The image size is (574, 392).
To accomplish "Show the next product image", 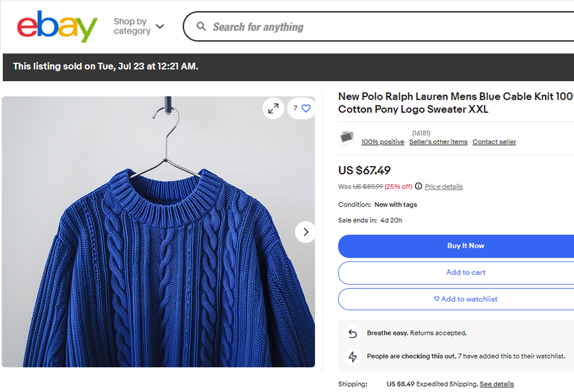I will click(305, 232).
